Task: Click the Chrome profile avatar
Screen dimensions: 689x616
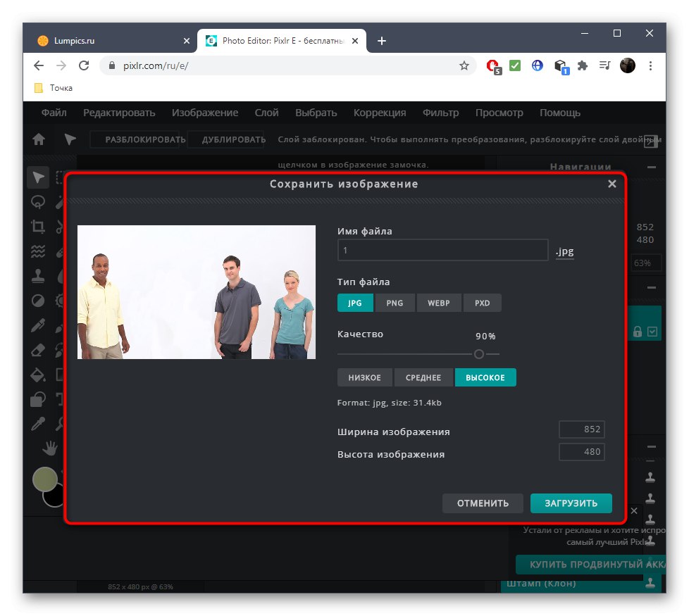Action: (x=628, y=66)
